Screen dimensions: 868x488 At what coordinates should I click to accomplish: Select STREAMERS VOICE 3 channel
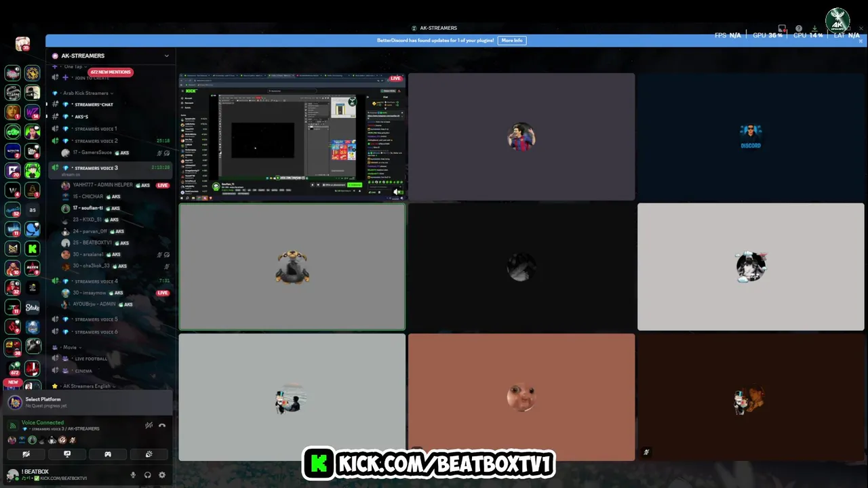click(x=111, y=169)
